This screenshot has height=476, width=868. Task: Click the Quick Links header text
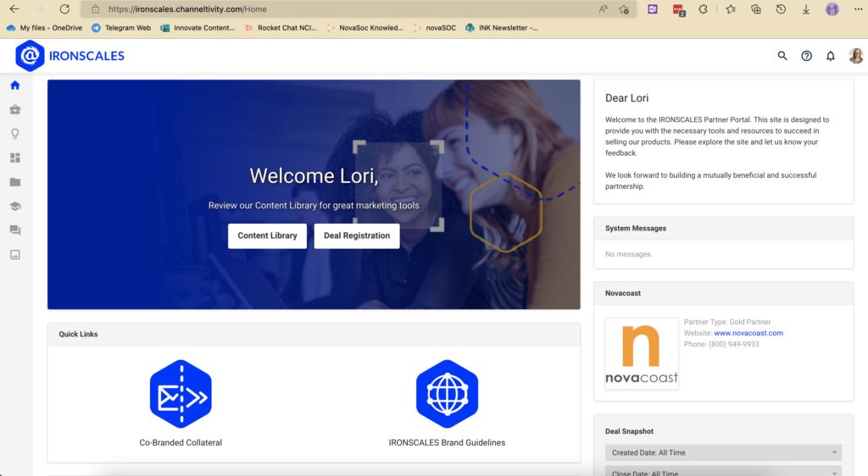point(78,334)
